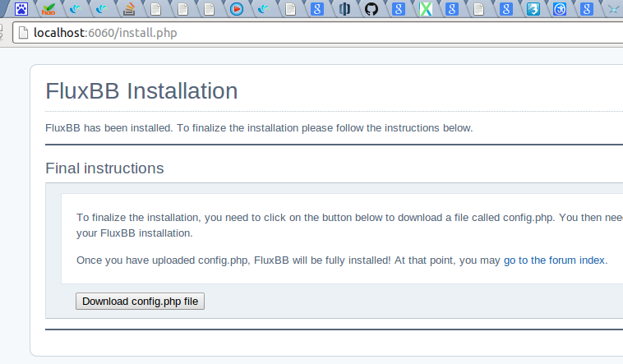The image size is (623, 364).
Task: Click the 'To finalize the installation, you need' paragraph
Action: pyautogui.click(x=349, y=225)
